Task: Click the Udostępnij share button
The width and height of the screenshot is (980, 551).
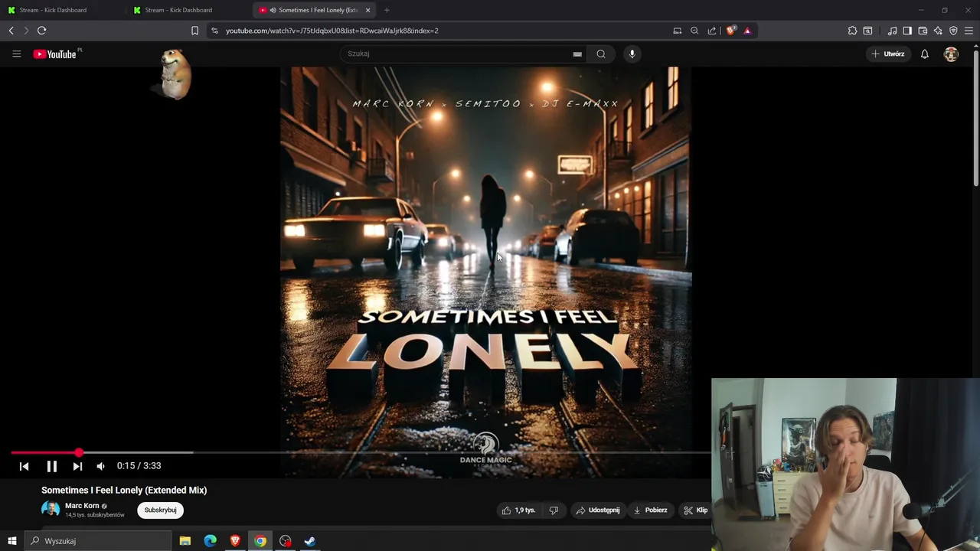Action: pos(598,510)
